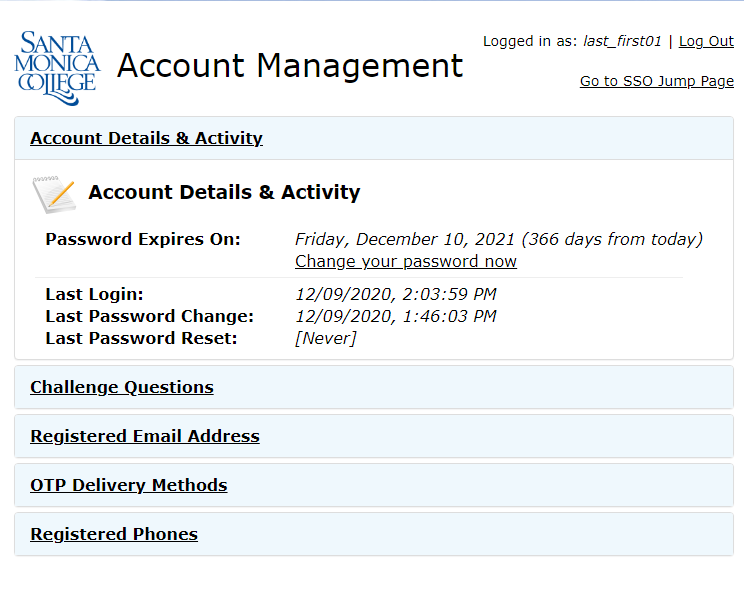Open the Change your password now link
Image resolution: width=744 pixels, height=598 pixels.
[405, 261]
